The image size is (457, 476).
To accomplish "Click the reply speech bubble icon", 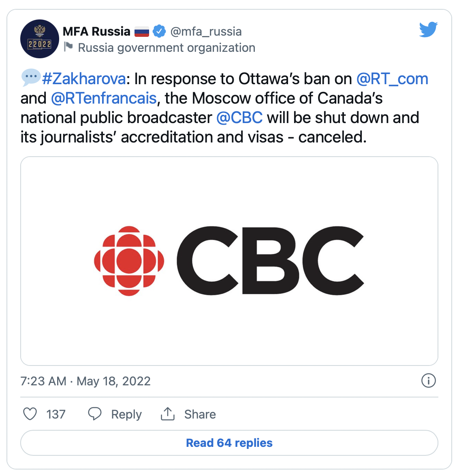I will coord(95,414).
